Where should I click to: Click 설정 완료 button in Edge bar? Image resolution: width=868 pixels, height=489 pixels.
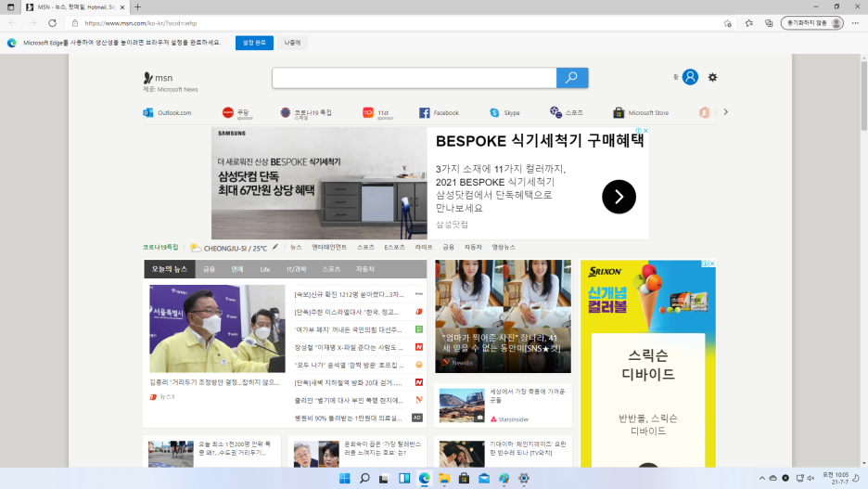pyautogui.click(x=254, y=43)
